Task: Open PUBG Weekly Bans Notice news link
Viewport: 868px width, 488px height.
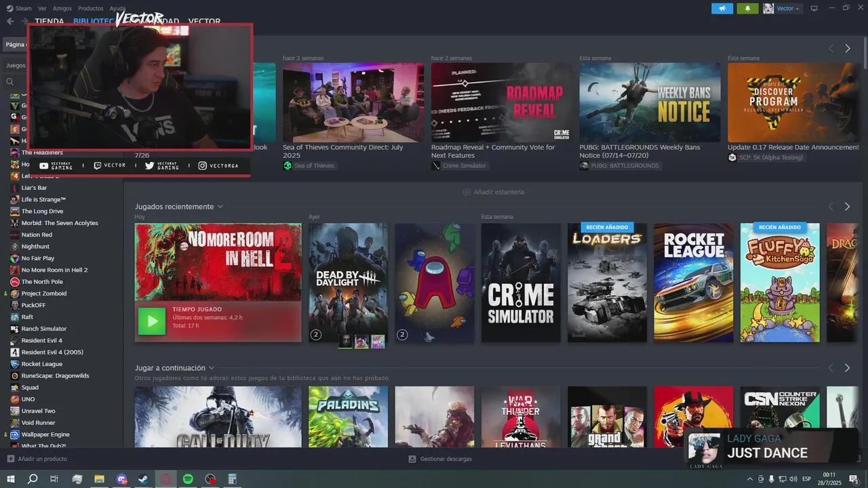Action: [x=639, y=151]
